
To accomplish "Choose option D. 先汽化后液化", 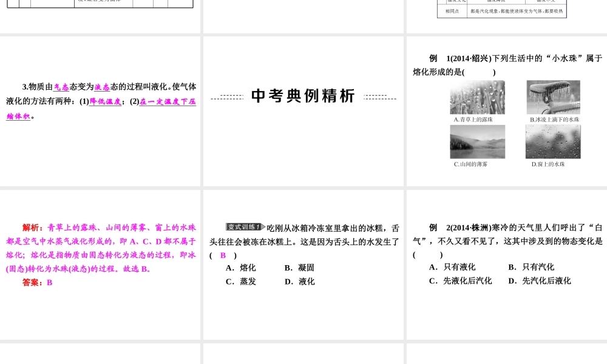I will click(540, 281).
